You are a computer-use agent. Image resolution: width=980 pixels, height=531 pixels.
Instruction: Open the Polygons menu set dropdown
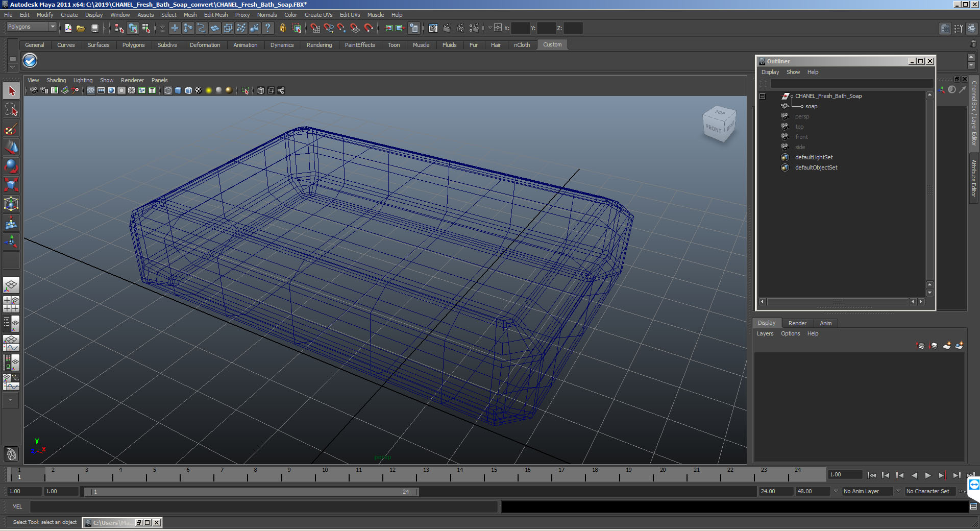[x=31, y=27]
